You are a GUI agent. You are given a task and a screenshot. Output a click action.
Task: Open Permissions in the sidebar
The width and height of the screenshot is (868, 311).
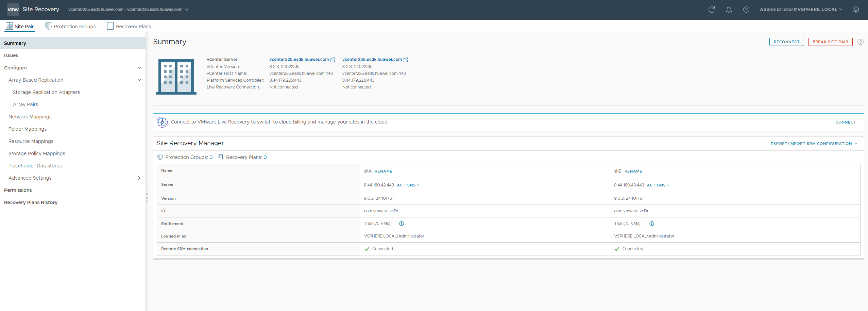(x=18, y=190)
